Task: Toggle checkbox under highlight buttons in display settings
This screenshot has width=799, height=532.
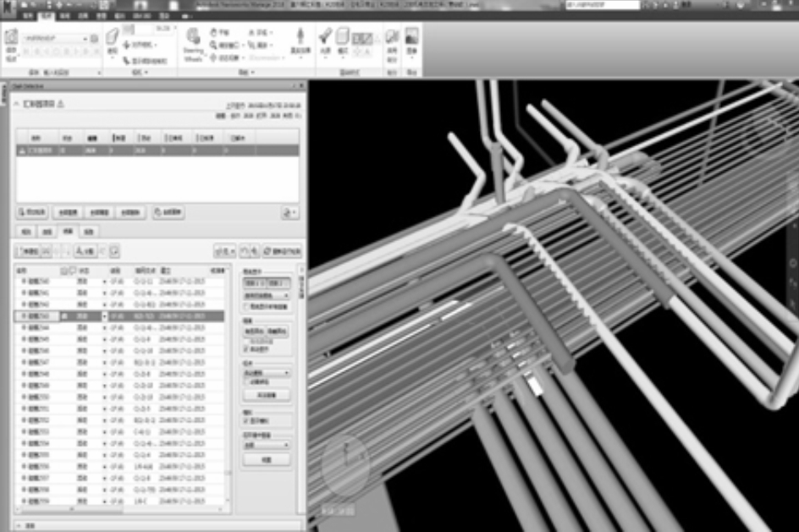Action: click(x=245, y=306)
